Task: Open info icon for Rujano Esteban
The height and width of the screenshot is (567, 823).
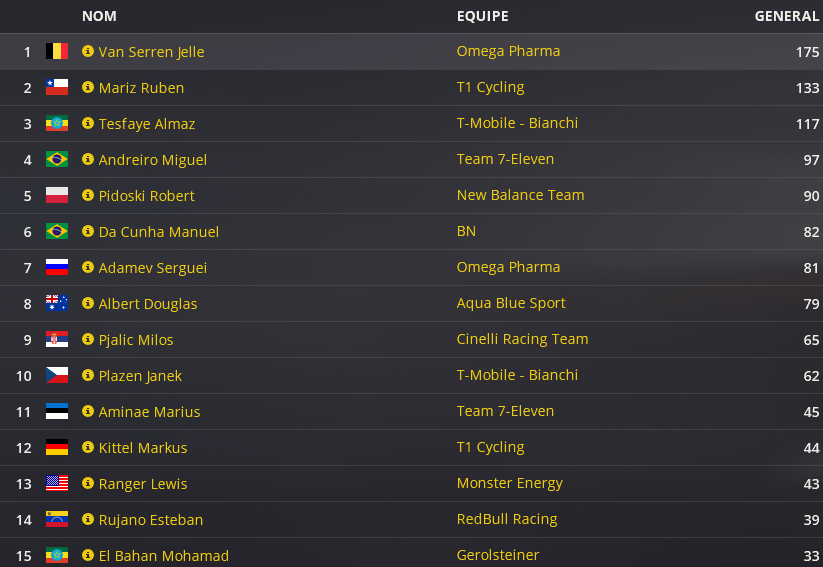Action: click(x=88, y=519)
